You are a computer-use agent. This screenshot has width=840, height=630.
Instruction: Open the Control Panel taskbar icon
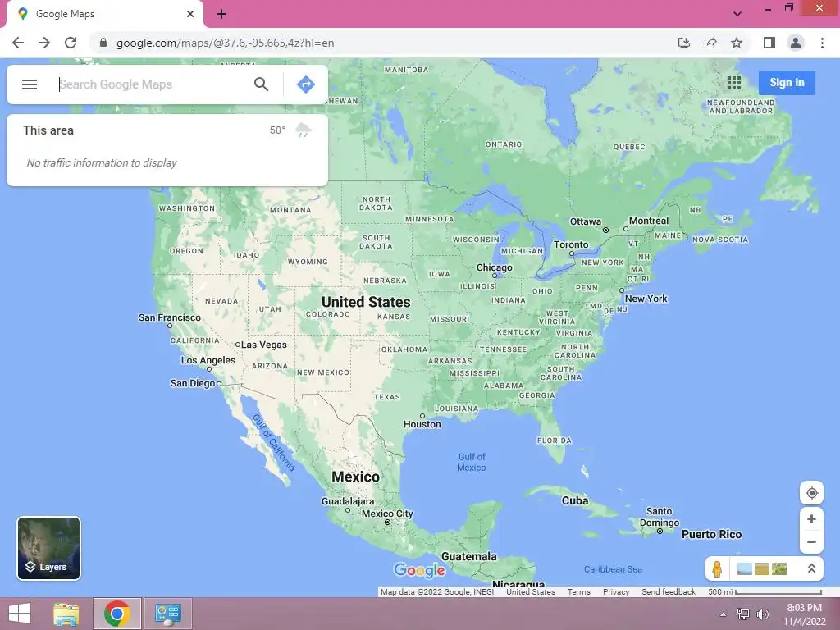pyautogui.click(x=168, y=614)
